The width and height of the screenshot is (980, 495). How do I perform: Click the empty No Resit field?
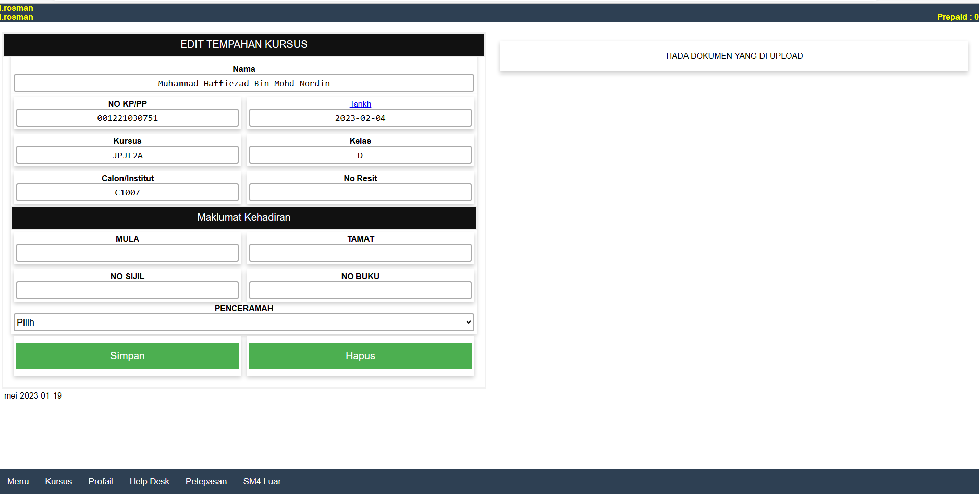360,192
